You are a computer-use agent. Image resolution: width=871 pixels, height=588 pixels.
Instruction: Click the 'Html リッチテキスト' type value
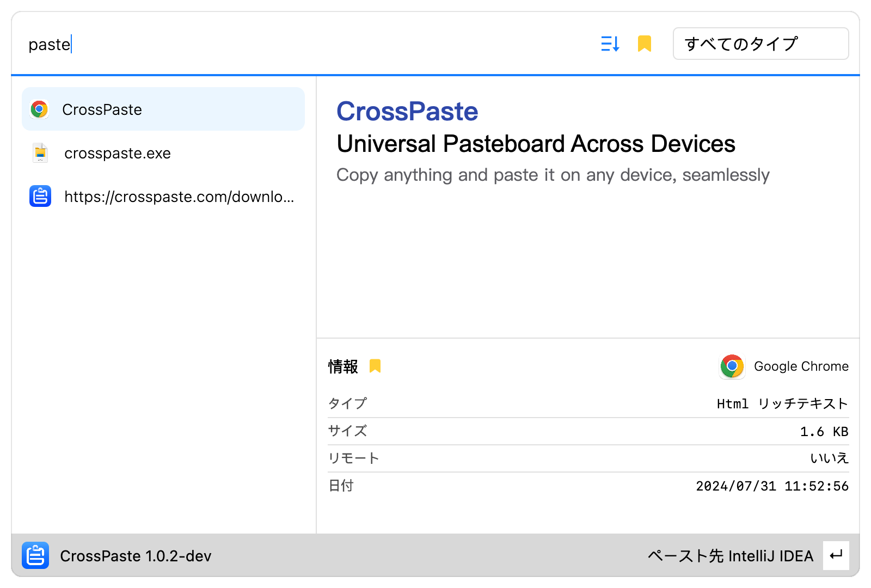pos(782,403)
